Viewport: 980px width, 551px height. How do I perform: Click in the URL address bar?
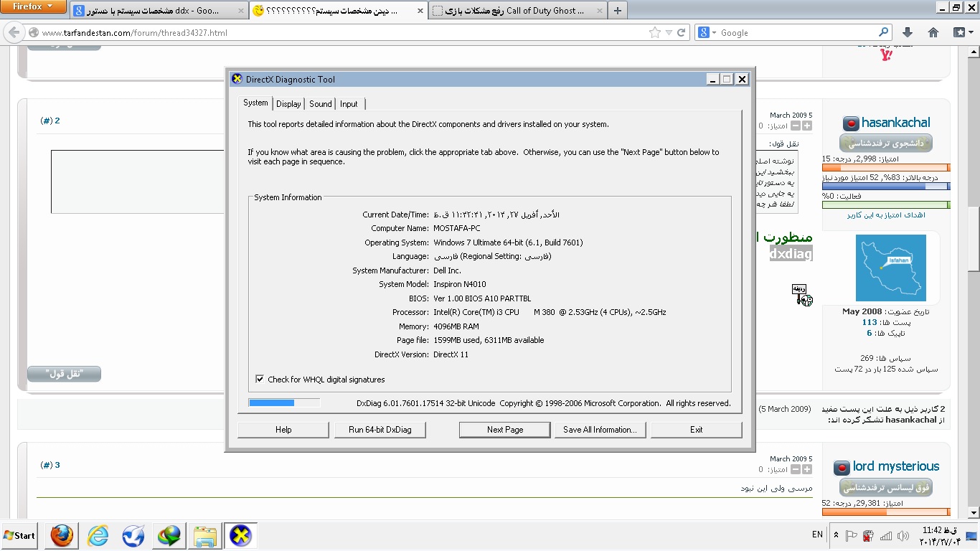pos(343,33)
